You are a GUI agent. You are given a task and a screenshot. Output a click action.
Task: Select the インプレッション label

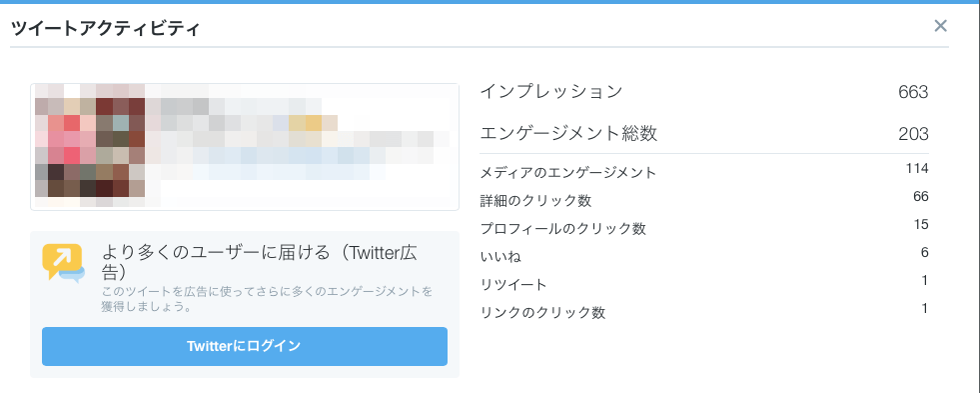(551, 92)
